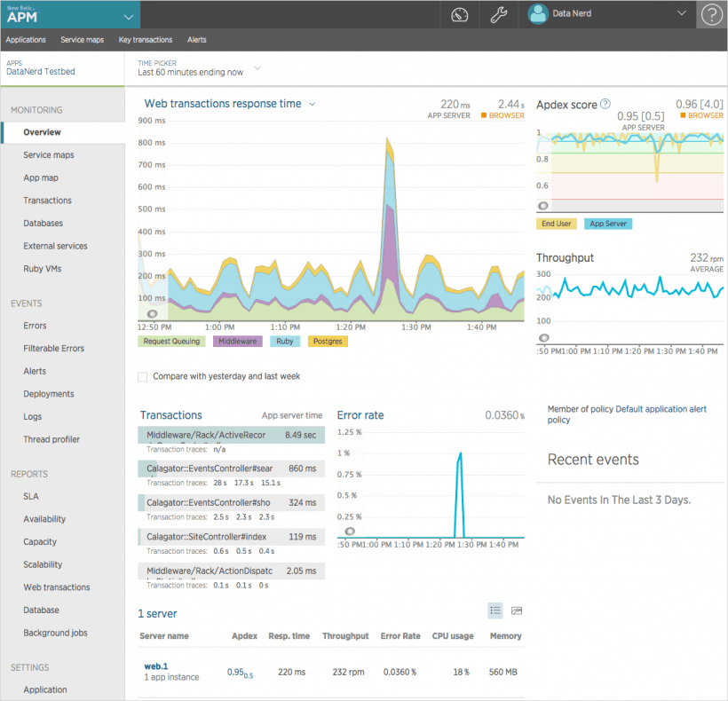Select App map in sidebar

click(x=41, y=177)
